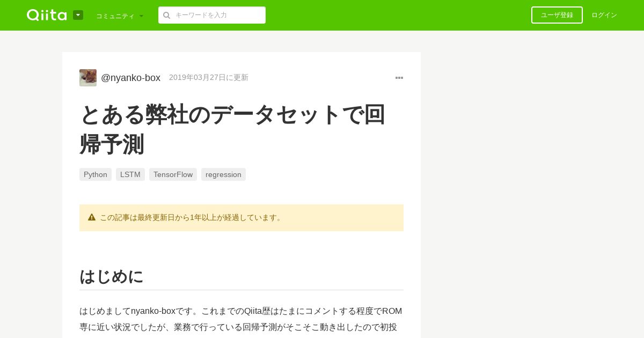
Task: Open the dropdown next to Qiita logo
Action: (x=78, y=15)
